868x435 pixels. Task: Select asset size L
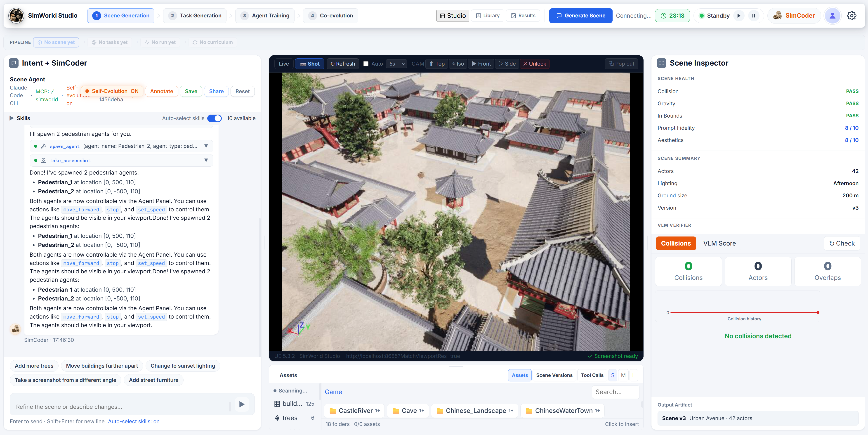(633, 375)
